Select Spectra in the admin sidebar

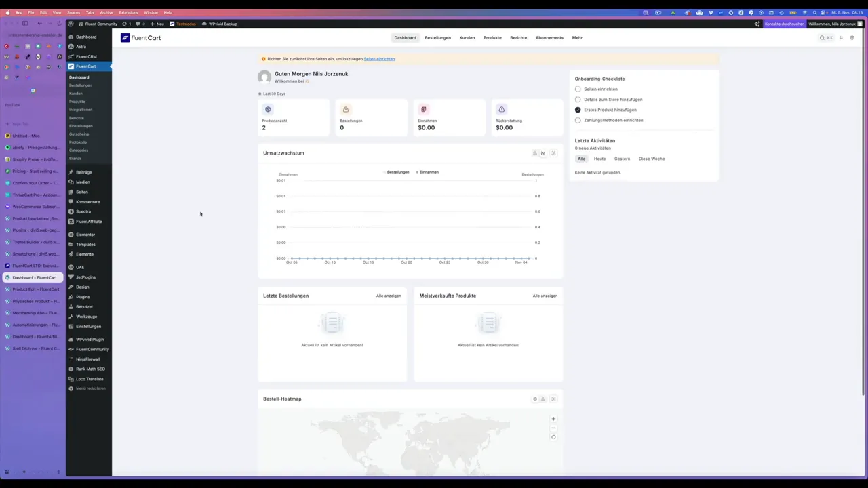(83, 211)
